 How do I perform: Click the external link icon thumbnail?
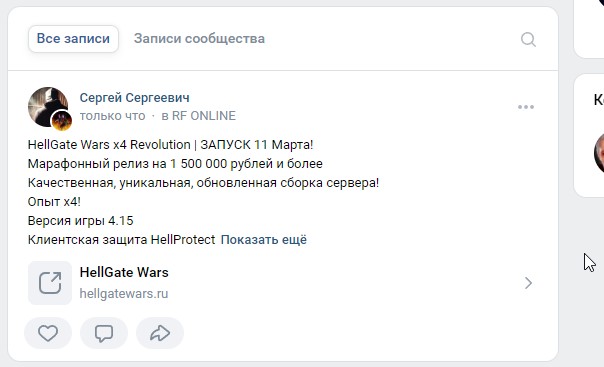pos(50,283)
